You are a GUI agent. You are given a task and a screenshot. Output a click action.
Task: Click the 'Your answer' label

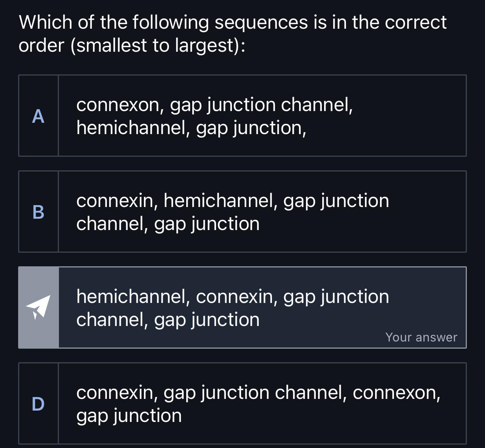point(421,337)
